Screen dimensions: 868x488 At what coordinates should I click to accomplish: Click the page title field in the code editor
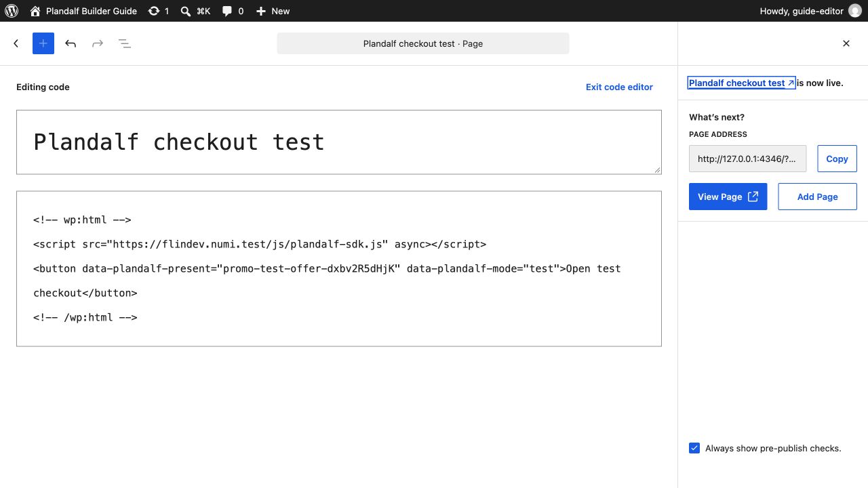(339, 142)
